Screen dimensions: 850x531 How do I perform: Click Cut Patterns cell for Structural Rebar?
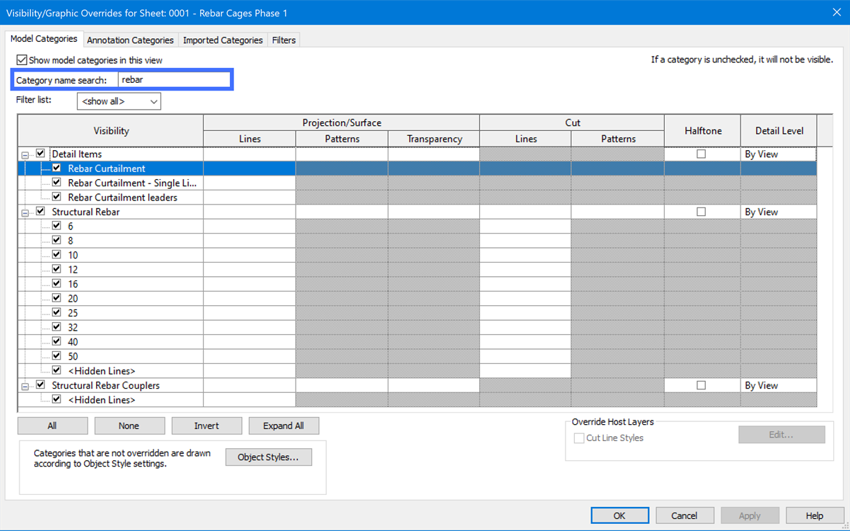(618, 212)
